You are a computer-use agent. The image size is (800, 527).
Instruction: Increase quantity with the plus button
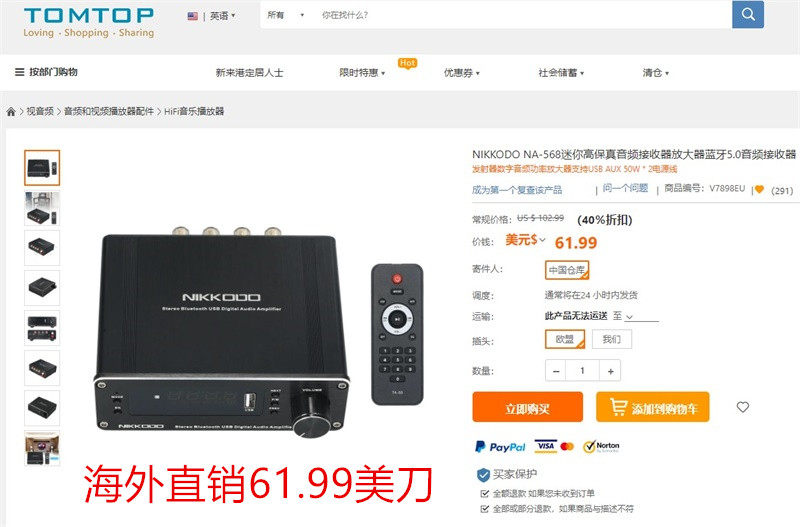pyautogui.click(x=610, y=371)
